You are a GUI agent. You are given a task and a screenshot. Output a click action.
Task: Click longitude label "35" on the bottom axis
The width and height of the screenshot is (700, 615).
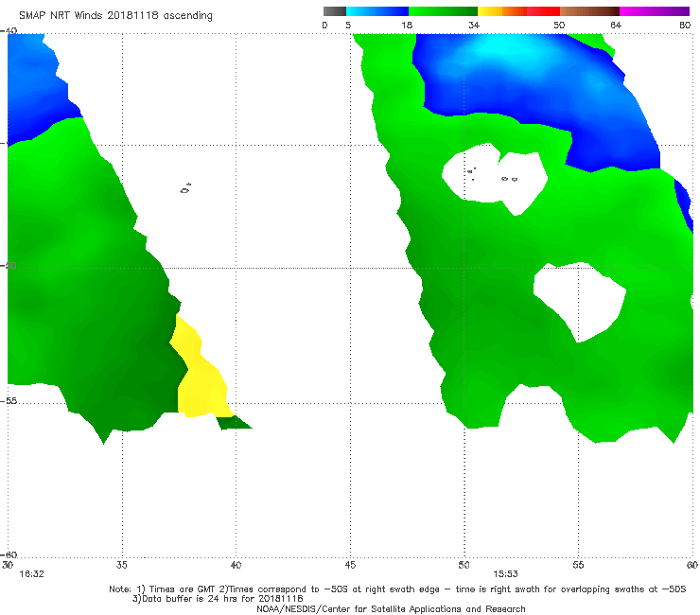[121, 565]
